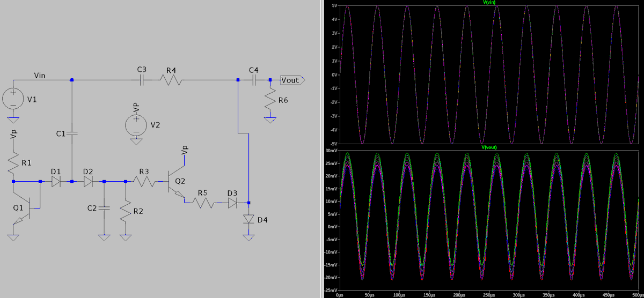Select the ground symbol at Q1 emitter
This screenshot has height=298, width=644.
[x=13, y=238]
